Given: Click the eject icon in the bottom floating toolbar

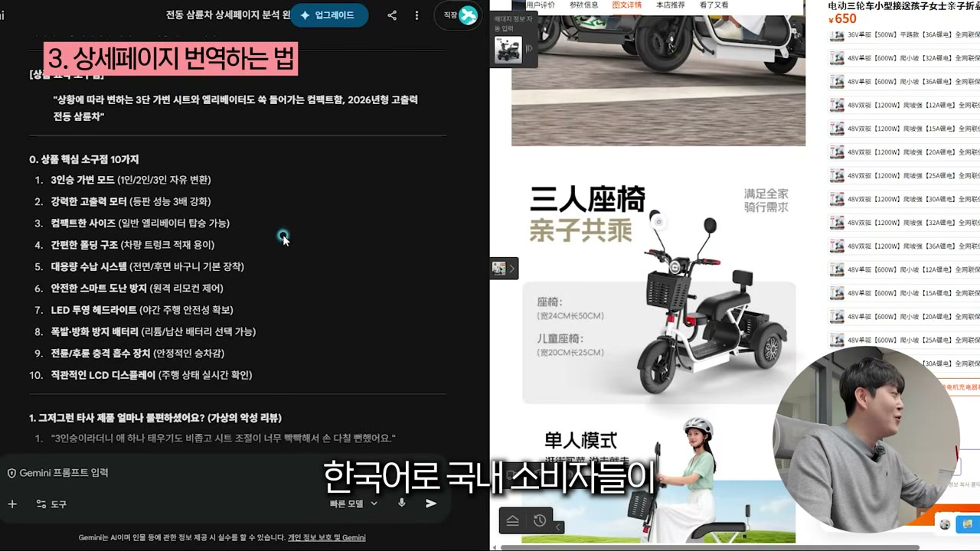Looking at the screenshot, I should click(x=513, y=520).
